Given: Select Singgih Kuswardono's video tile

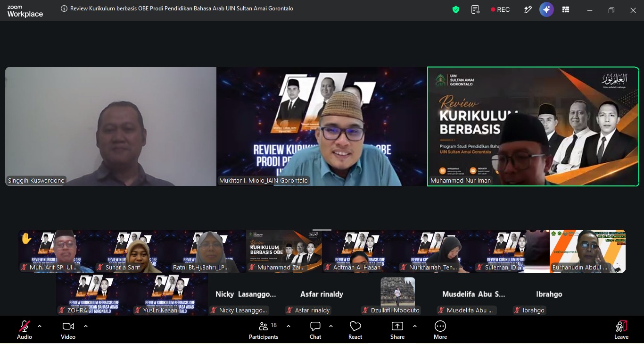Looking at the screenshot, I should (111, 126).
